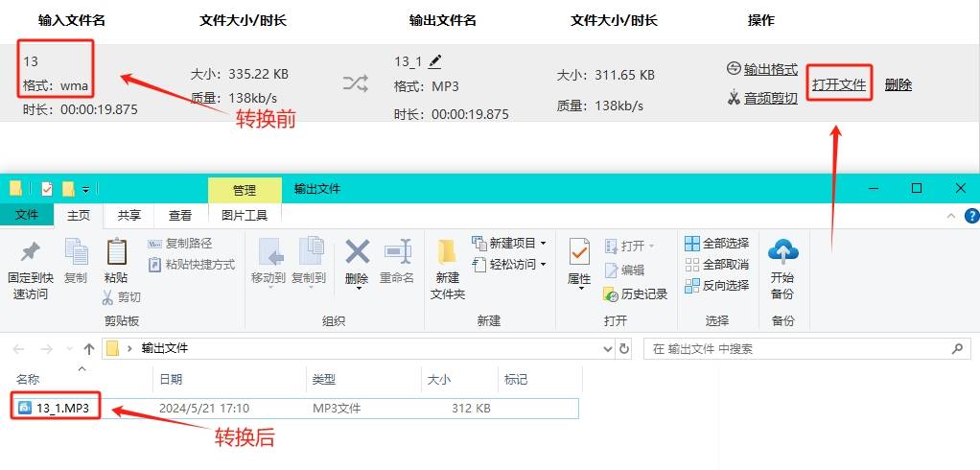The image size is (980, 470).
Task: Click the search magnifier icon
Action: point(958,349)
